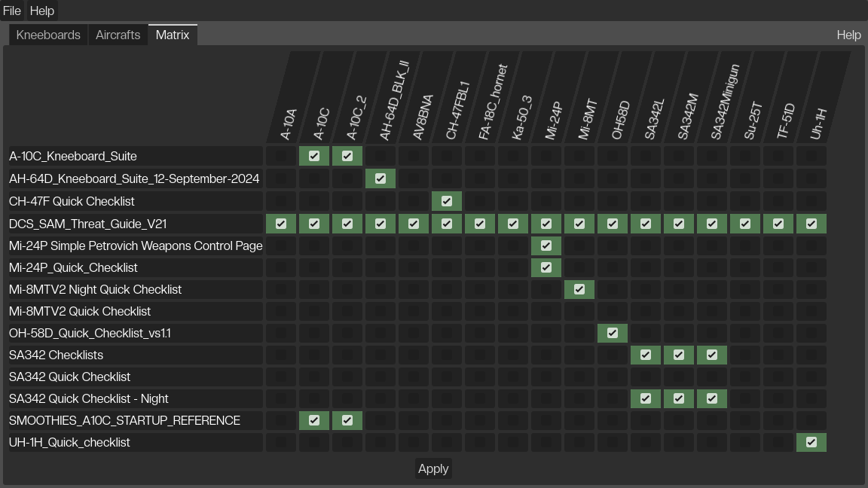The height and width of the screenshot is (488, 868).
Task: Click the Help button in the tab bar
Action: coord(848,35)
